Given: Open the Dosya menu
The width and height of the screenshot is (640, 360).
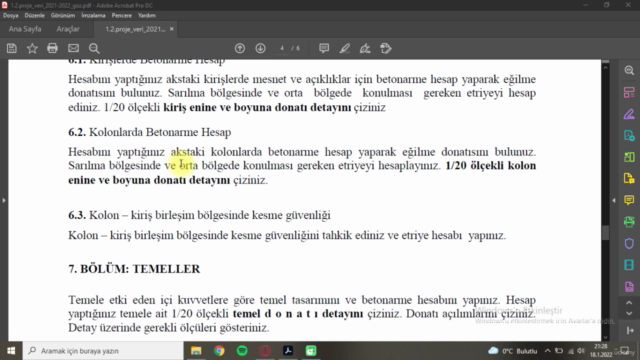Looking at the screenshot, I should click(11, 16).
